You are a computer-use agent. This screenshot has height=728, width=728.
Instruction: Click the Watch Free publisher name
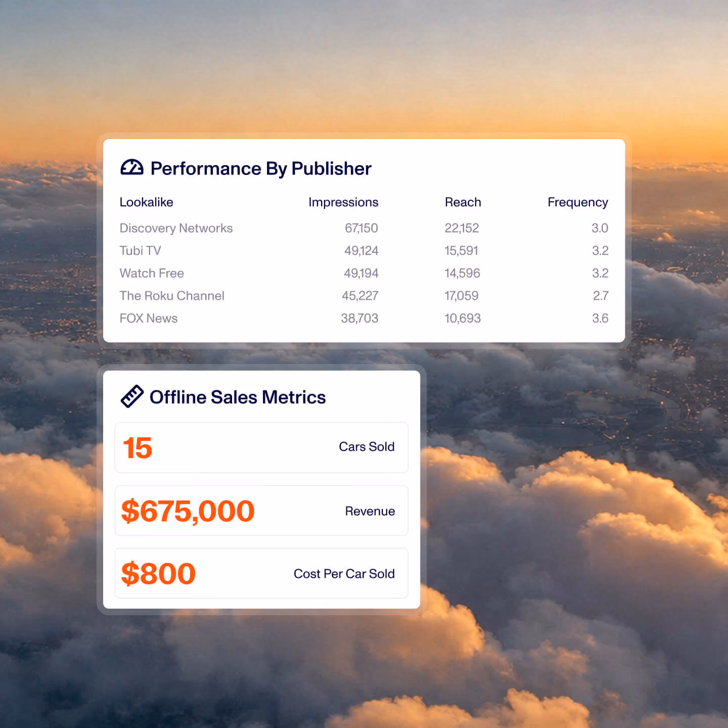tap(152, 274)
